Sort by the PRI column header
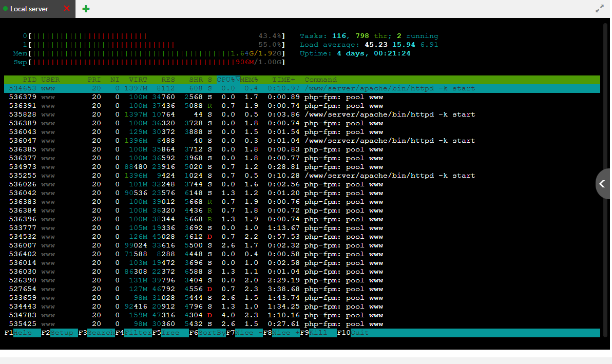 click(94, 80)
